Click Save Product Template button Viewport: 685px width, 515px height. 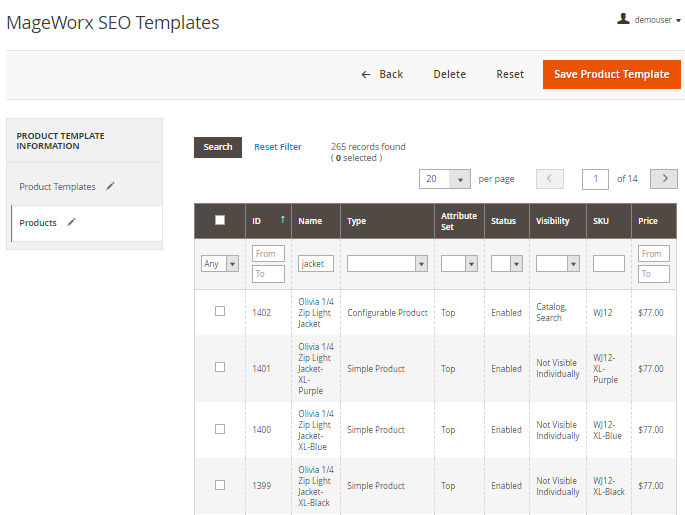click(x=611, y=74)
